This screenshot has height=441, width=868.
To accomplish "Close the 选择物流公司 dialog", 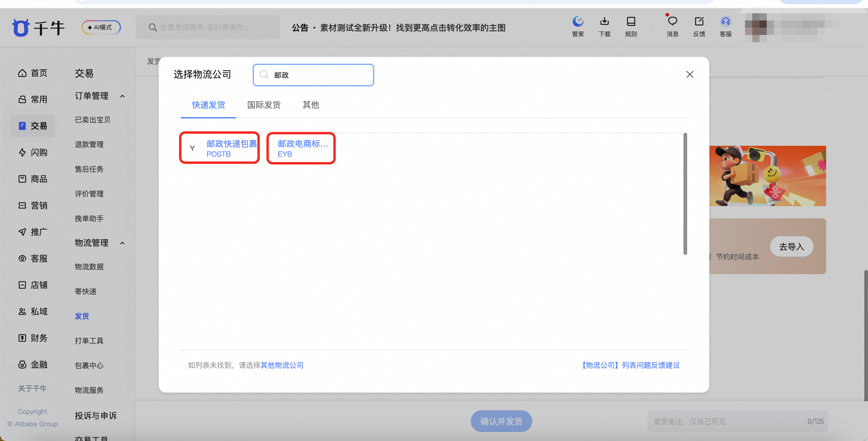I will (x=690, y=74).
